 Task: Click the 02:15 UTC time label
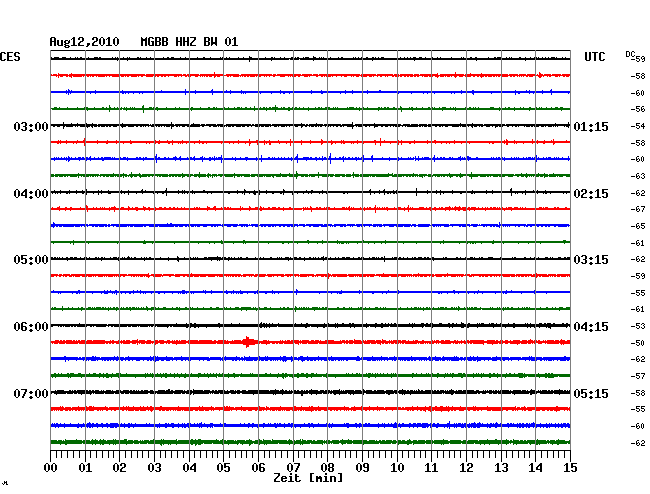[591, 194]
